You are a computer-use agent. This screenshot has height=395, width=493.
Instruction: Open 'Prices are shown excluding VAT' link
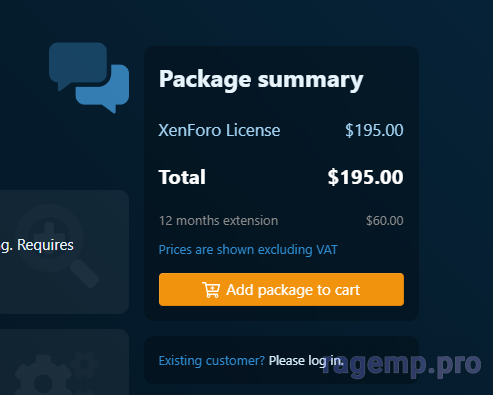pyautogui.click(x=248, y=250)
